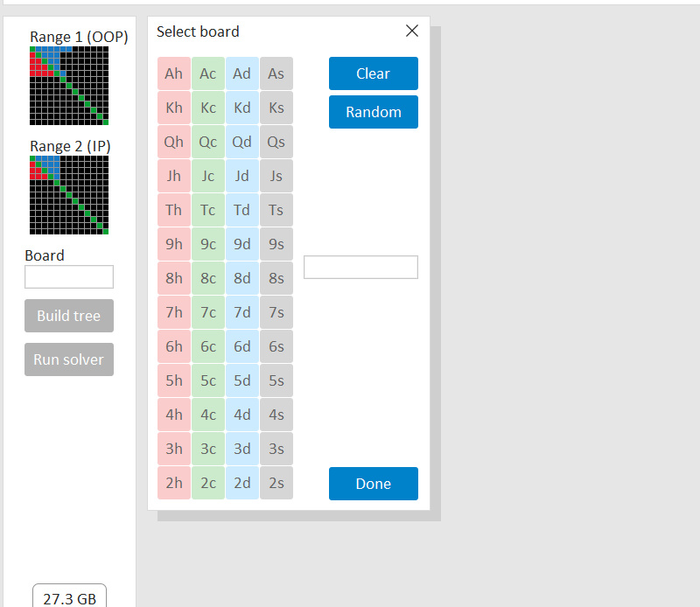
Task: Click the Clear button
Action: (x=373, y=73)
